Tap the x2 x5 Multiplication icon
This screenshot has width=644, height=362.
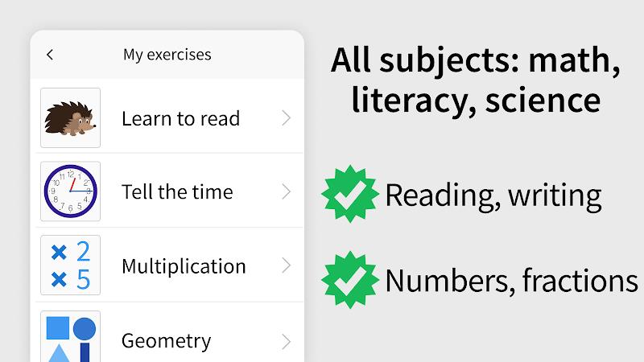[70, 265]
